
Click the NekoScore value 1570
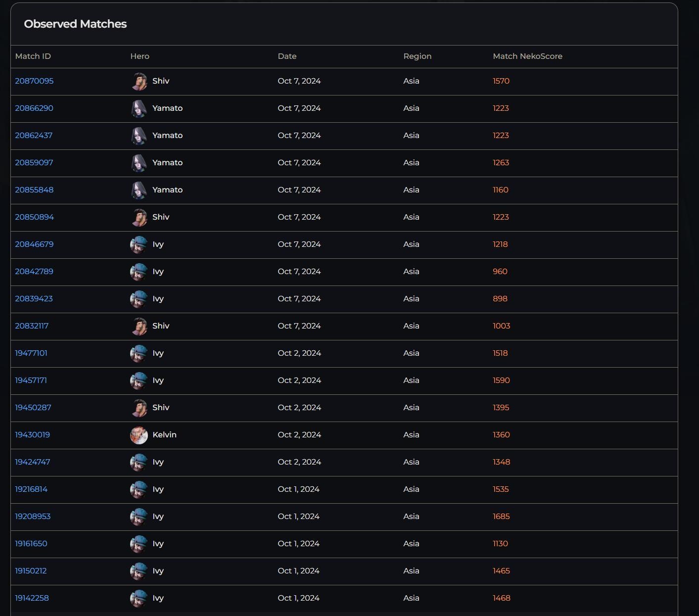tap(501, 81)
